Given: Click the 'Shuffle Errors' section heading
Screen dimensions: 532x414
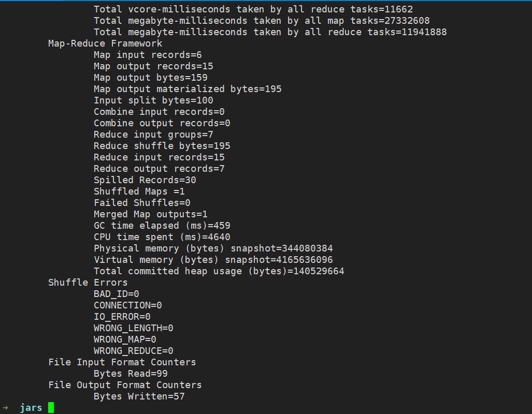Looking at the screenshot, I should 88,283.
